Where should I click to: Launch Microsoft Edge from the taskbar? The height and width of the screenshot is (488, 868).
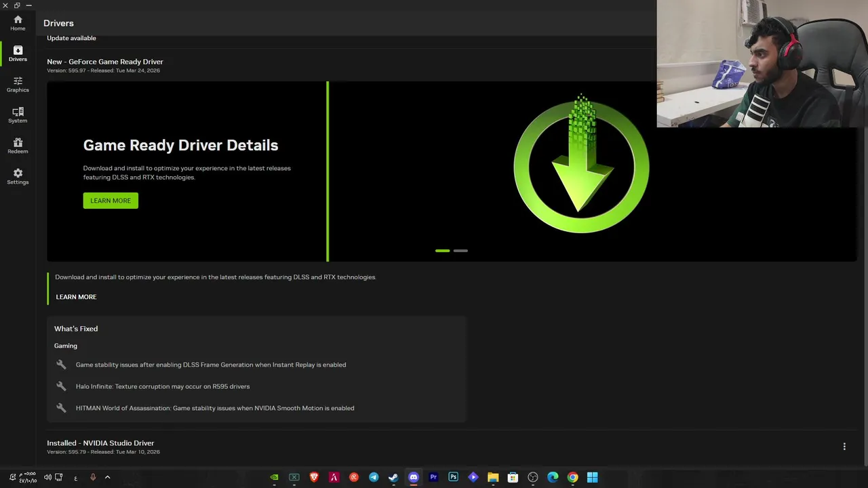pyautogui.click(x=553, y=477)
